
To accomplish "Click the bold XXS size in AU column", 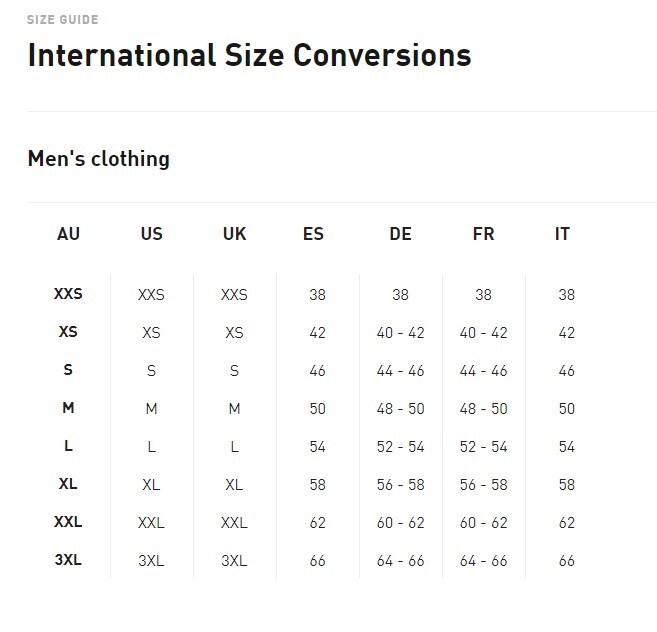I will coord(68,295).
